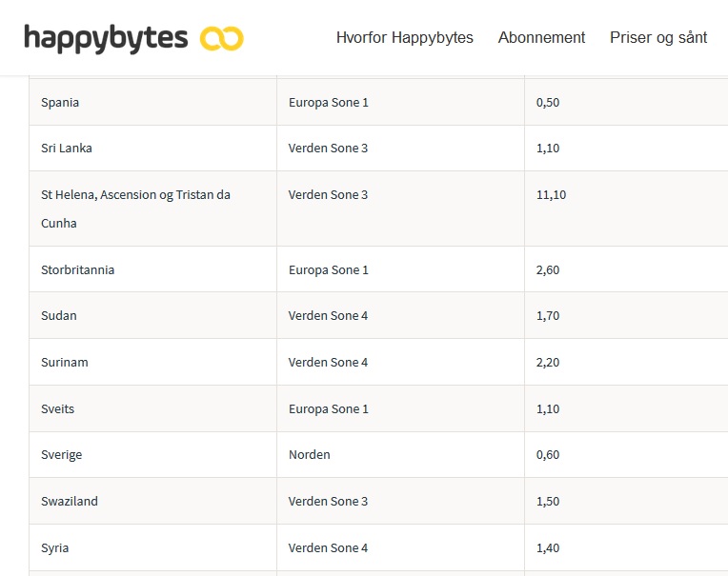Click the 0,50 price for Spania

(548, 103)
